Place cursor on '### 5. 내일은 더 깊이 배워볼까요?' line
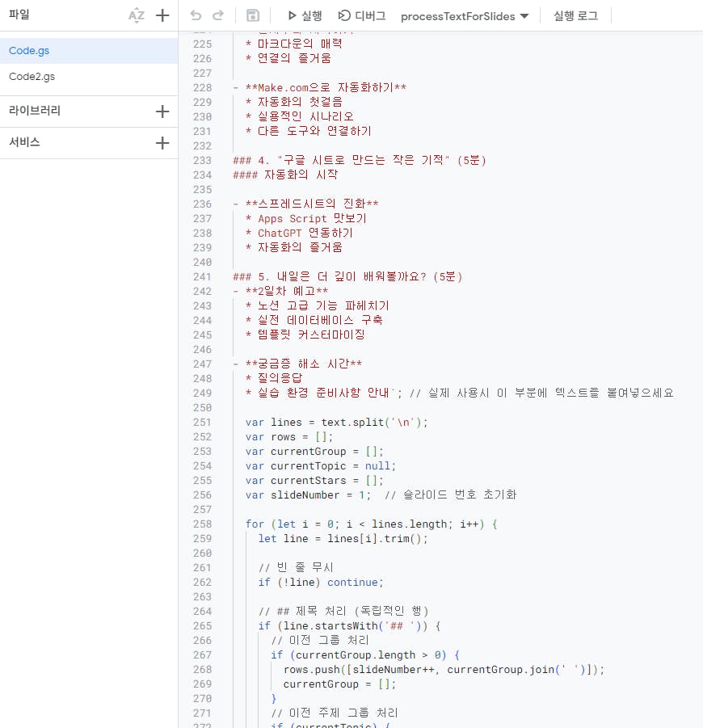The width and height of the screenshot is (703, 728). point(347,276)
